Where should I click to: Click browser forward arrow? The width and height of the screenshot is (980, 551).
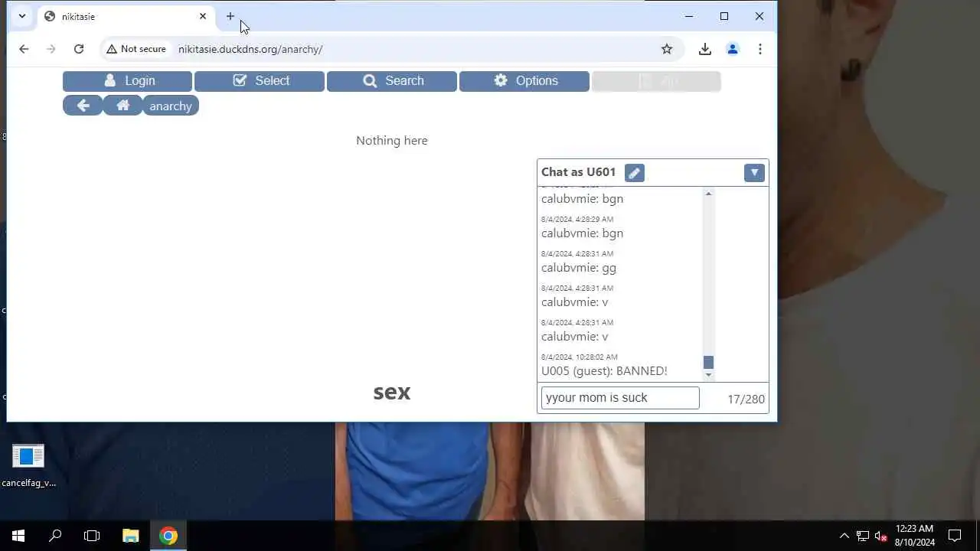coord(51,49)
